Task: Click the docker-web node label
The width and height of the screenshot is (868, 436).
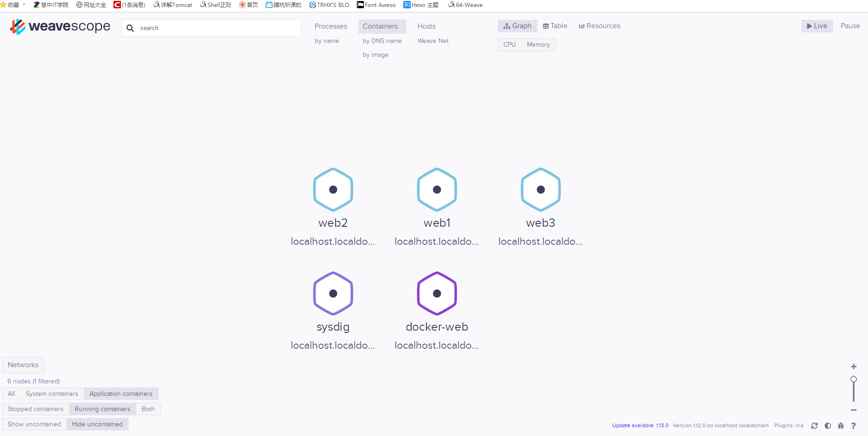Action: [437, 327]
